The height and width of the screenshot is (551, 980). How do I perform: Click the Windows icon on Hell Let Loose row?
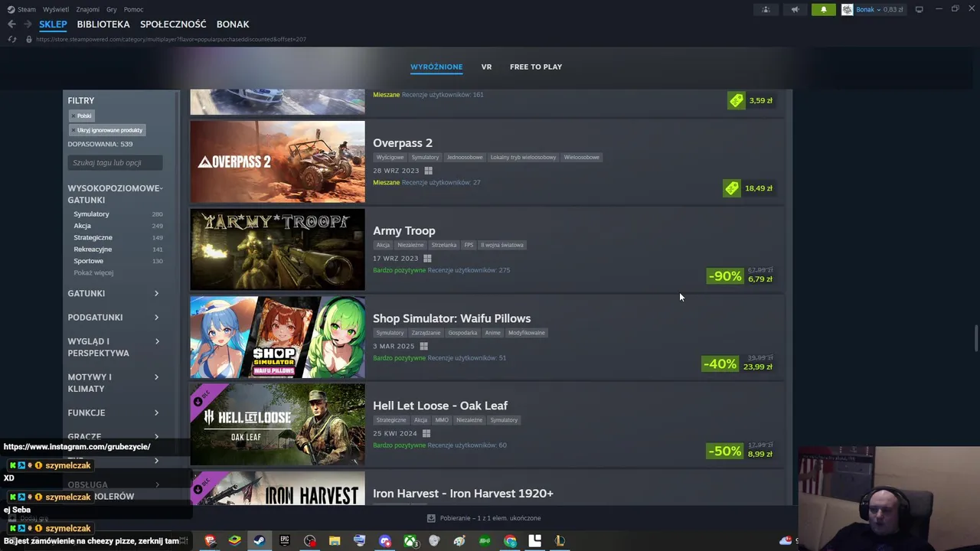pos(426,433)
